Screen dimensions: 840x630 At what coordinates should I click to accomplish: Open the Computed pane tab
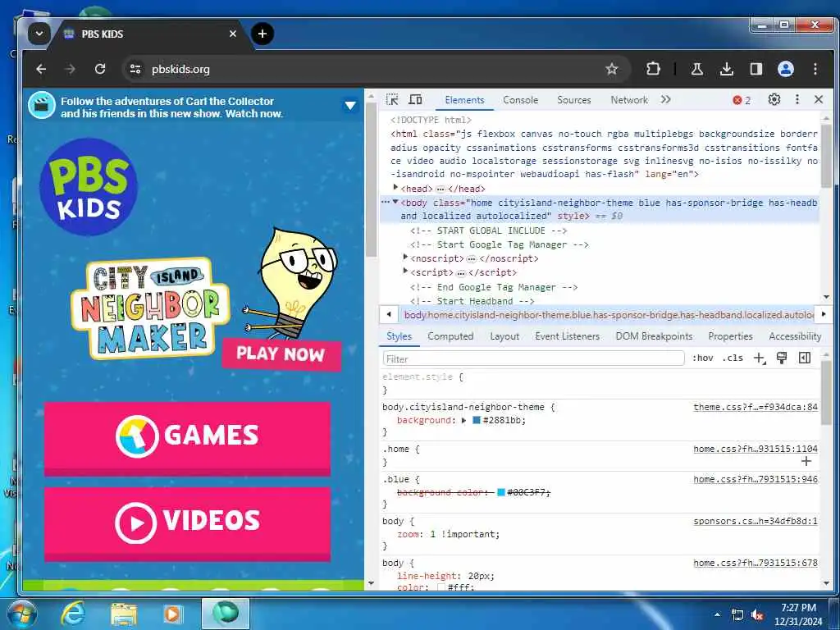tap(450, 336)
